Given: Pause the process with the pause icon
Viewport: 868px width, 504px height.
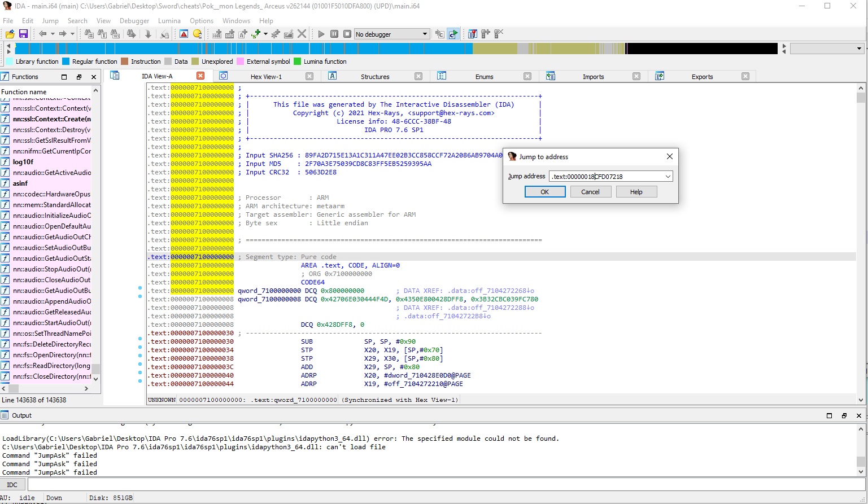Looking at the screenshot, I should [334, 34].
